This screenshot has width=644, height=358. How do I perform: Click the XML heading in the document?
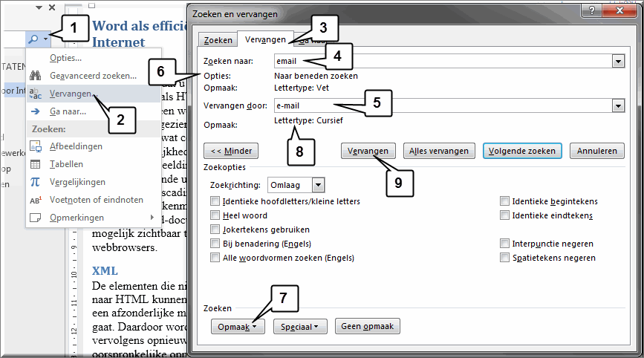tap(105, 271)
